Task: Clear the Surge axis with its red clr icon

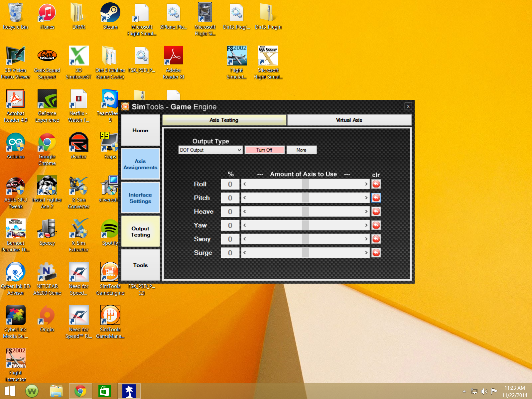Action: pos(376,253)
